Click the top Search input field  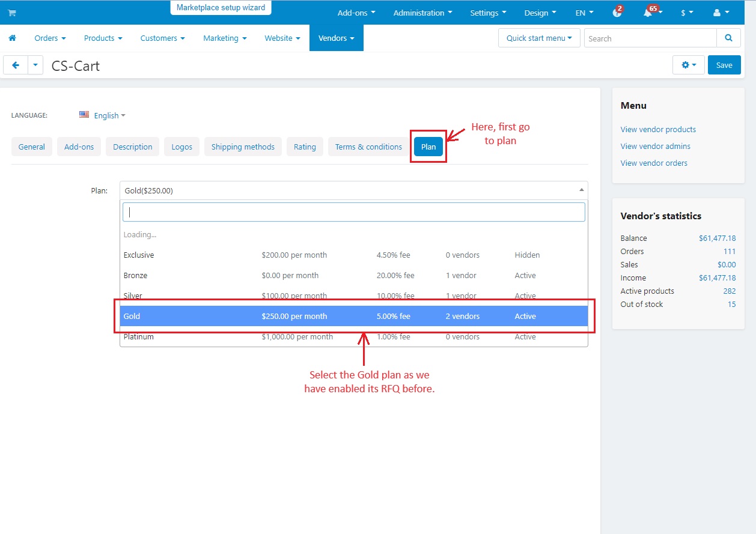650,38
